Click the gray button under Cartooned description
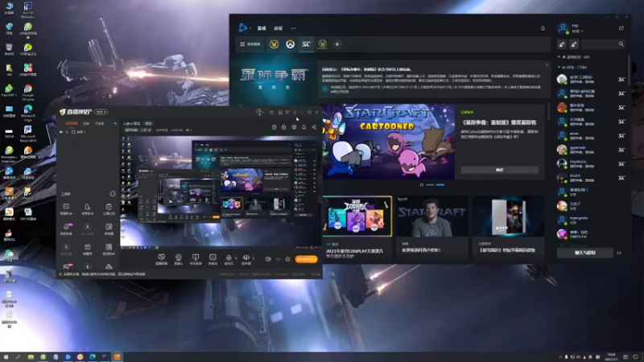 point(499,170)
